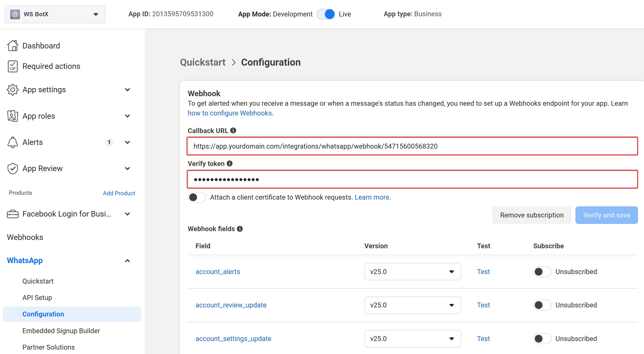This screenshot has width=644, height=354.
Task: Click Test for account_settings_update field
Action: (483, 339)
